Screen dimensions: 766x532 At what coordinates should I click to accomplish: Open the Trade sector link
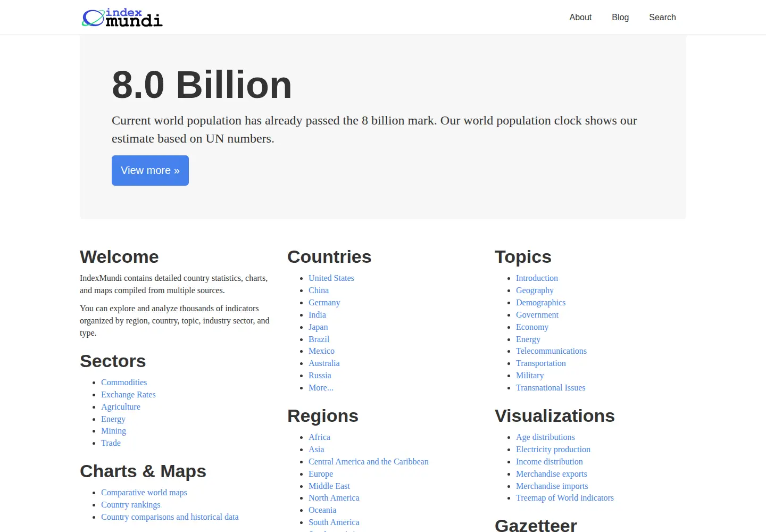(111, 443)
